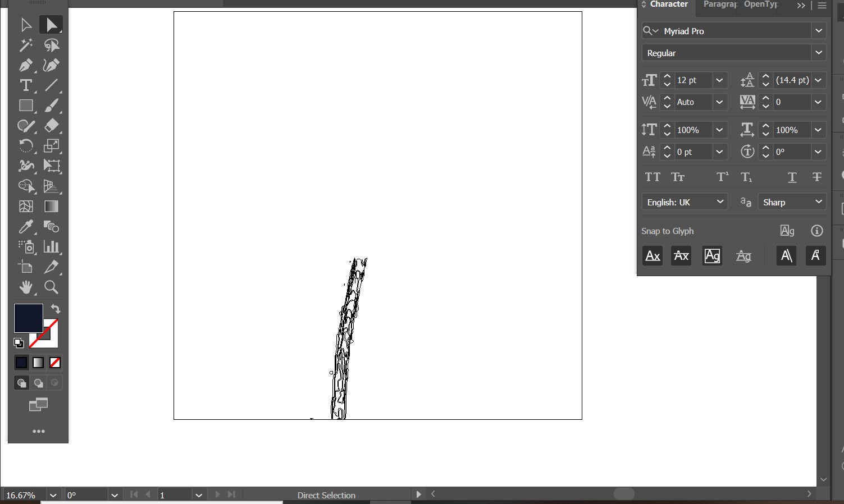Image resolution: width=844 pixels, height=504 pixels.
Task: Select the Pen tool
Action: click(x=26, y=65)
